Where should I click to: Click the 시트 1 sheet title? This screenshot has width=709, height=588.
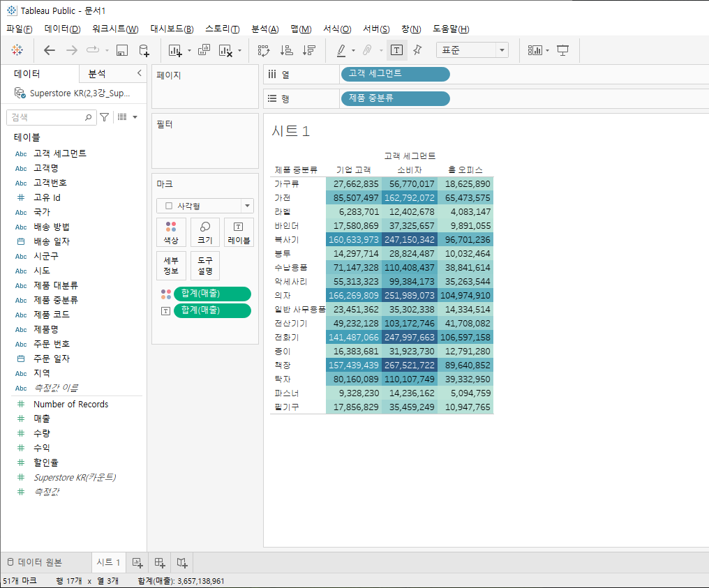pyautogui.click(x=291, y=132)
